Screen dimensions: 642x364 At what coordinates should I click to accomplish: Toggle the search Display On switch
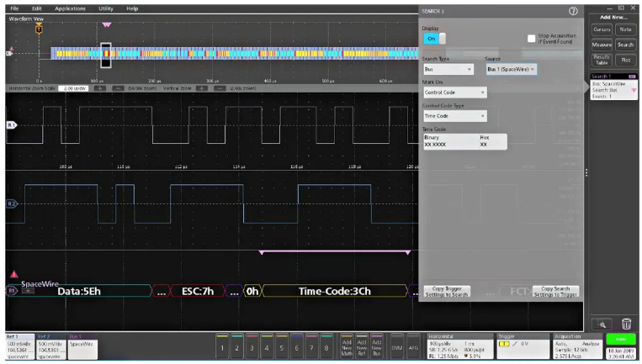click(434, 39)
